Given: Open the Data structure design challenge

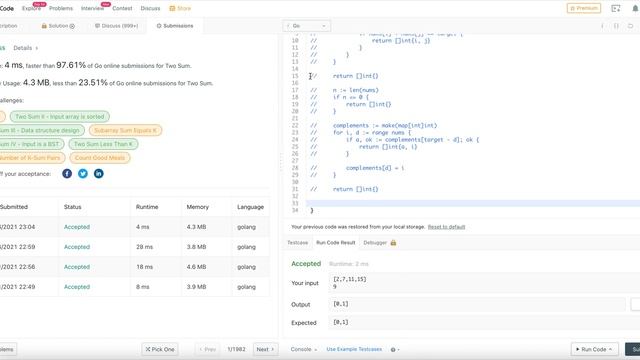Looking at the screenshot, I should [41, 130].
